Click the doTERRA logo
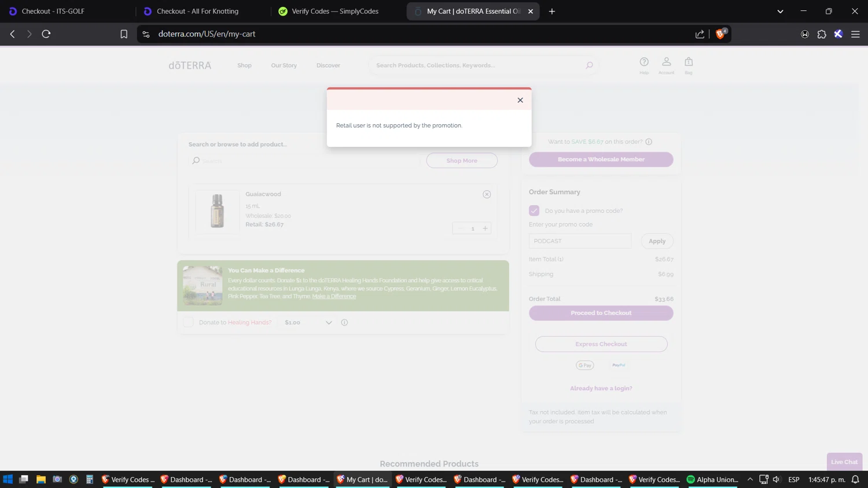The image size is (868, 488). click(x=190, y=65)
